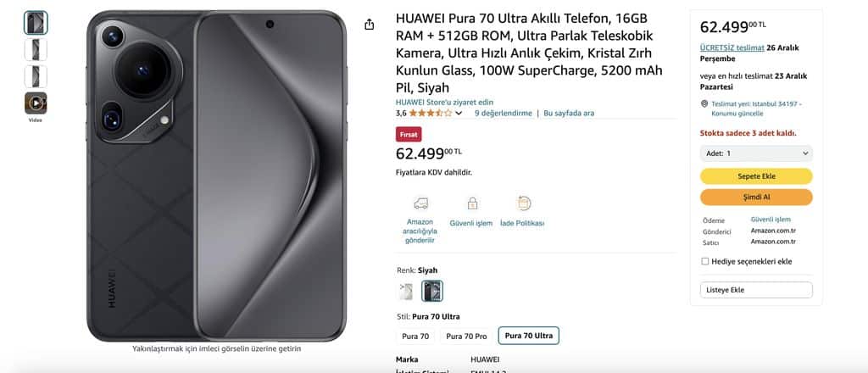
Task: Click the secure transaction lock icon
Action: click(471, 203)
